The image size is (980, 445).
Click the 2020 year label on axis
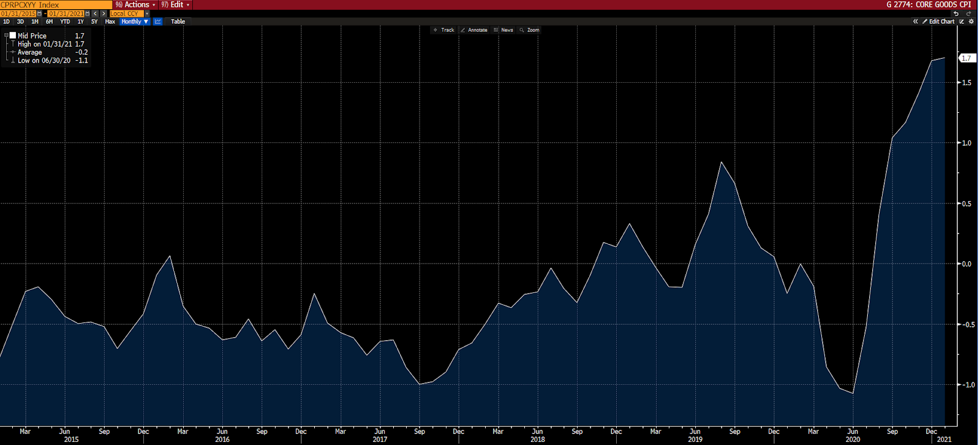[853, 439]
